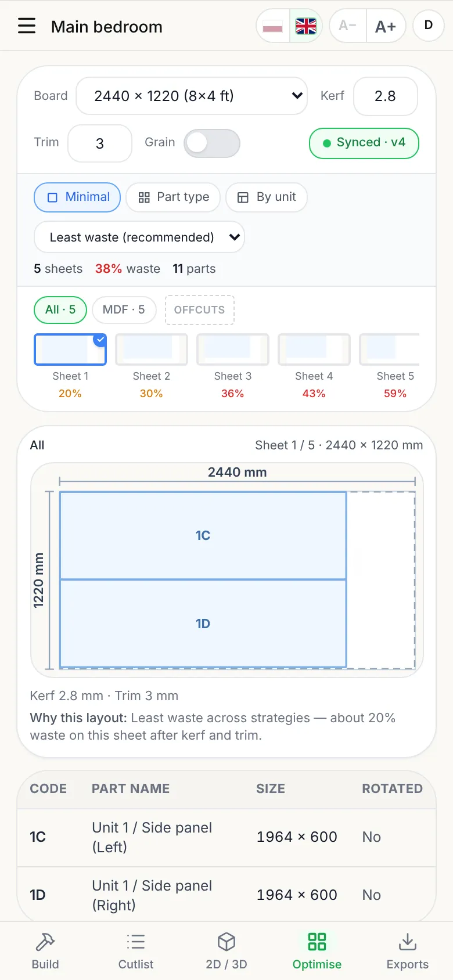453x980 pixels.
Task: Edit the Kerf value field
Action: click(386, 96)
